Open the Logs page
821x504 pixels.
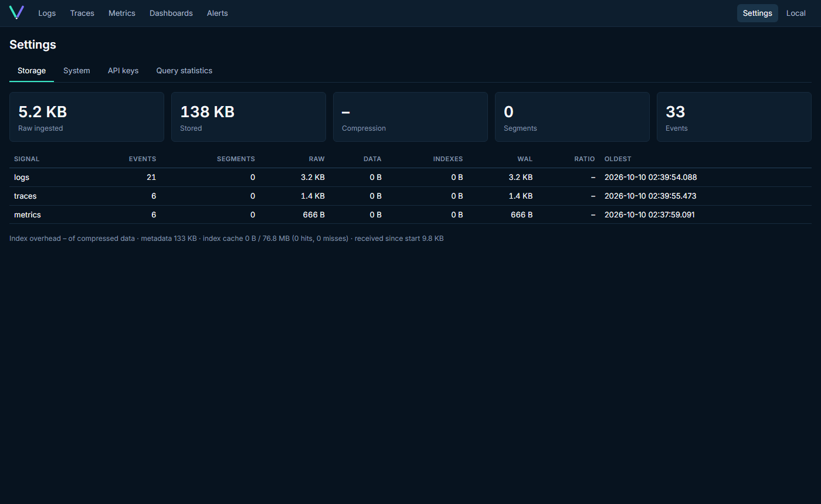point(47,13)
